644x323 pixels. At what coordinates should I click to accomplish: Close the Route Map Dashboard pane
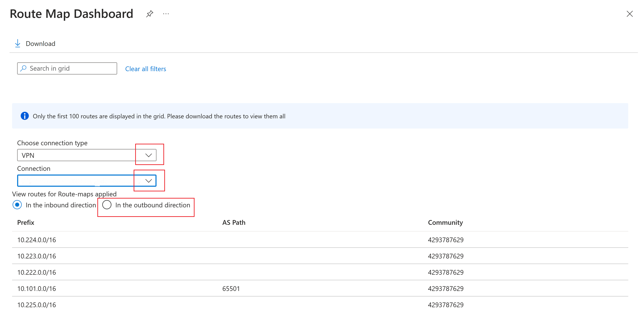(x=629, y=14)
